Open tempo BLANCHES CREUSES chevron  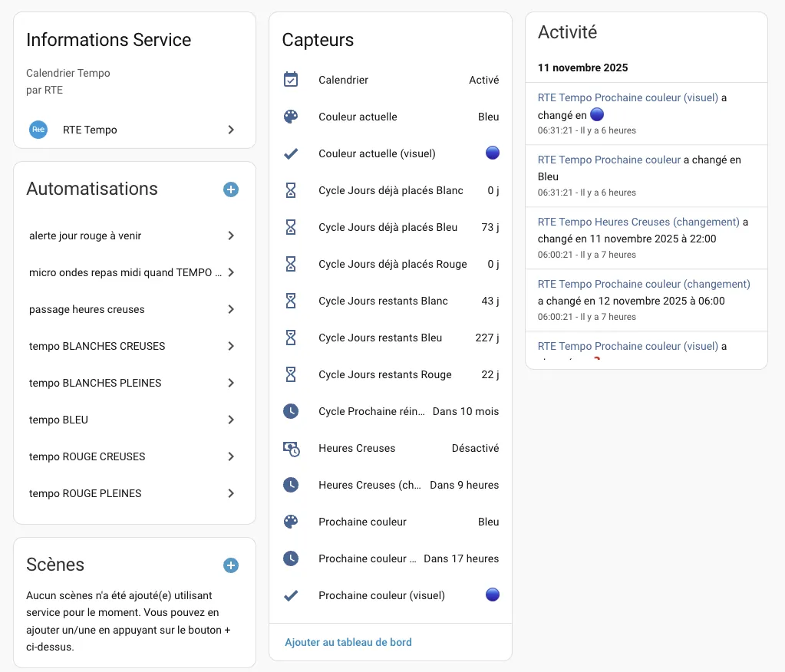pyautogui.click(x=231, y=346)
